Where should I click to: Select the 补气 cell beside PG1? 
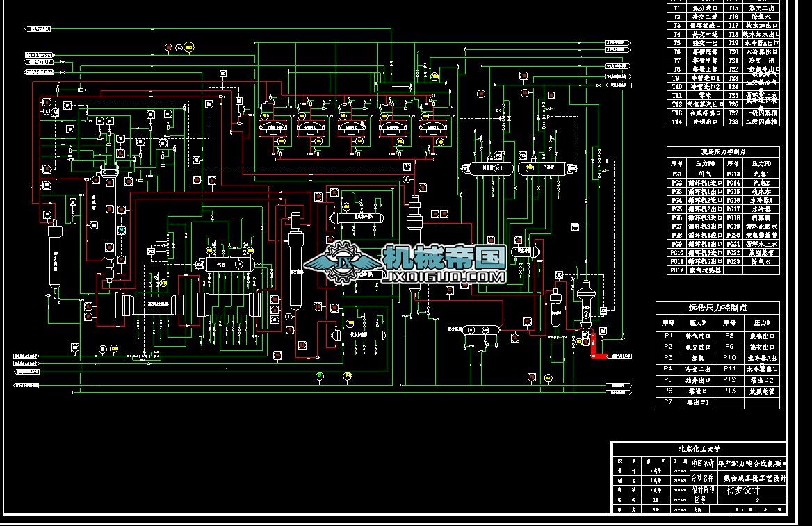[705, 174]
